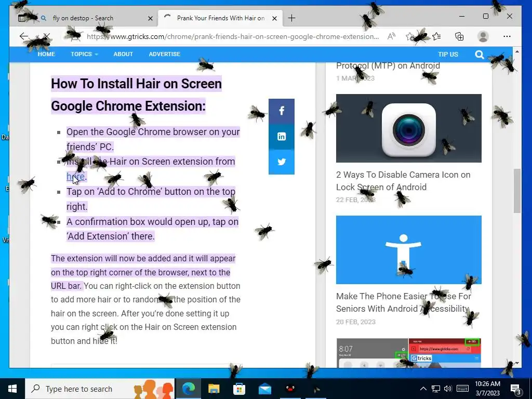Follow the 'here' extension link
Viewport: 532px width, 399px height.
[75, 177]
